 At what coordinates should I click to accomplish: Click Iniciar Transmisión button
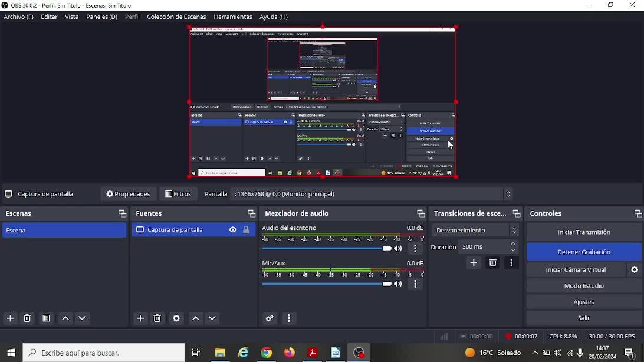coord(584,232)
